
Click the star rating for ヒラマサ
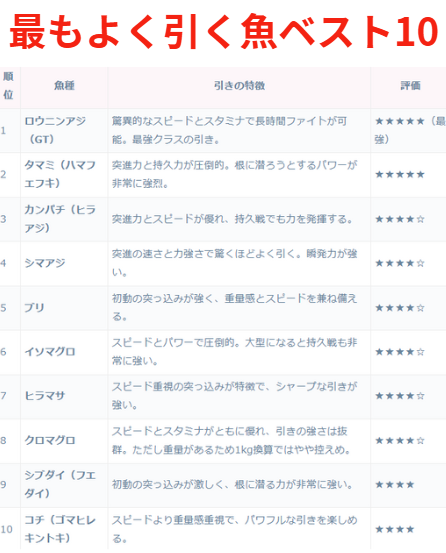pyautogui.click(x=400, y=396)
